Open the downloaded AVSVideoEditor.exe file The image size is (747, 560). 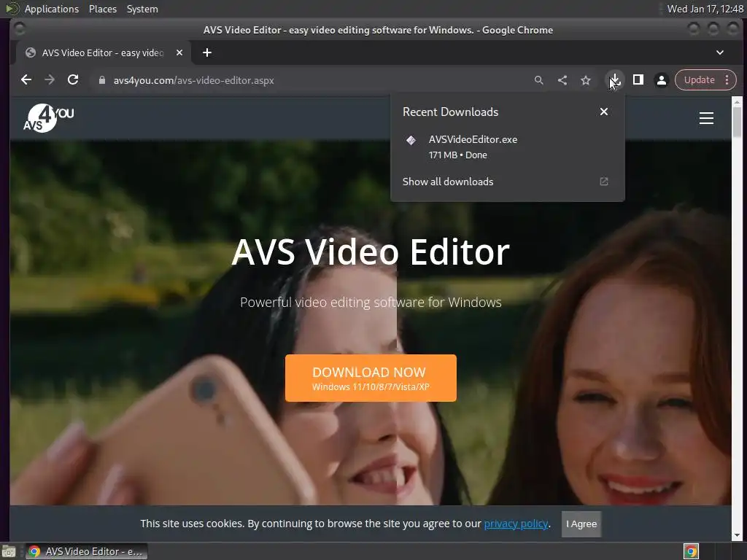point(508,147)
